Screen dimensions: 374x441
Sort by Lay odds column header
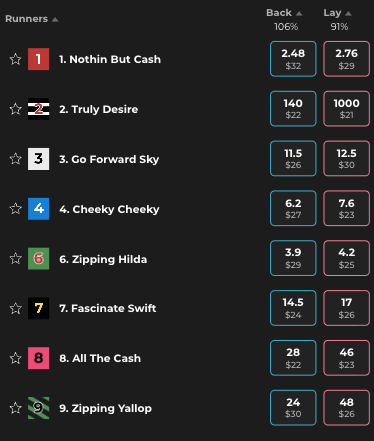click(x=337, y=13)
